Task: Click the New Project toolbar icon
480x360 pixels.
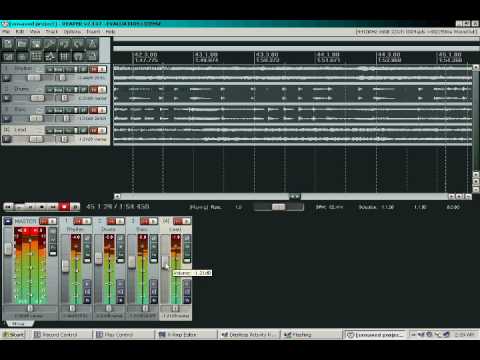Action: click(x=8, y=44)
